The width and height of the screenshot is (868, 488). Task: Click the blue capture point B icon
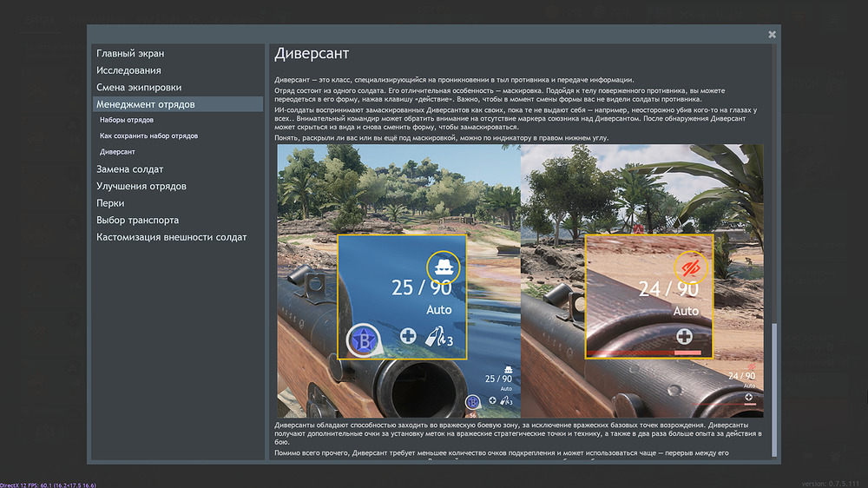click(363, 340)
